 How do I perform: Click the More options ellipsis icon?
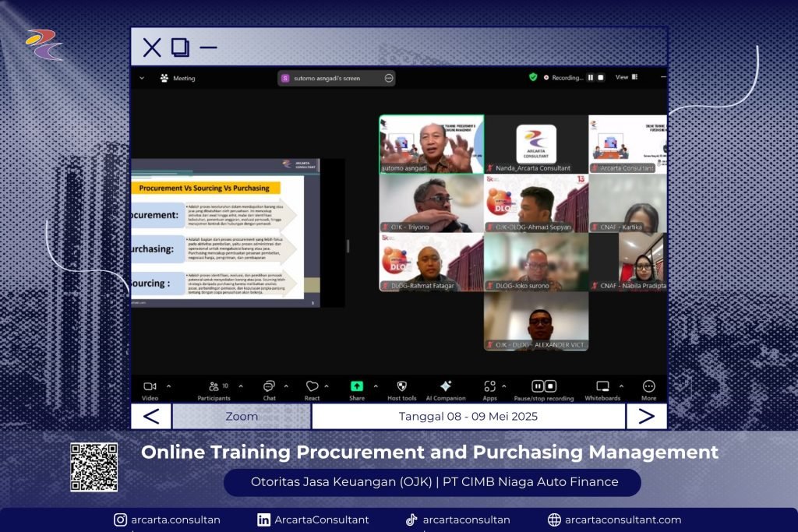coord(648,386)
